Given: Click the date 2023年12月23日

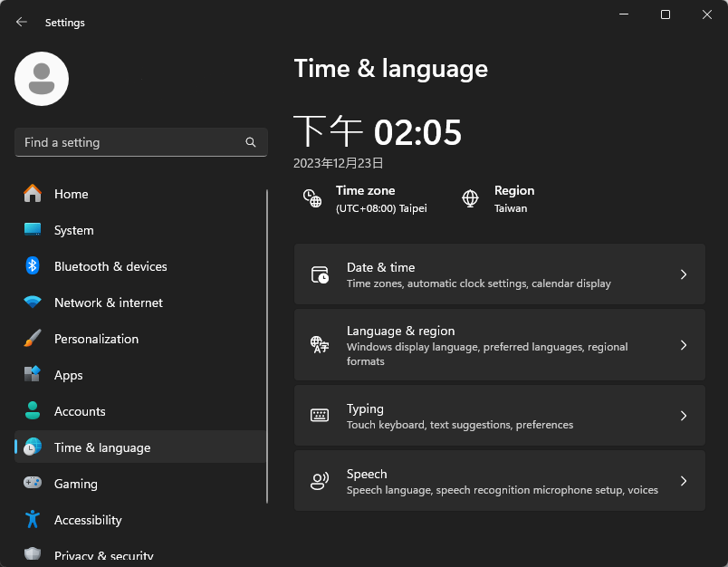Looking at the screenshot, I should pyautogui.click(x=339, y=163).
